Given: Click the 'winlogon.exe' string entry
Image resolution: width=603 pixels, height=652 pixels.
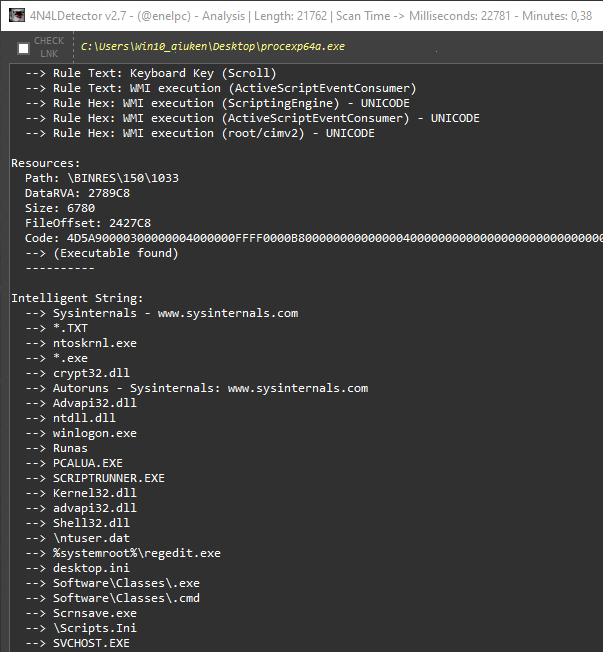Looking at the screenshot, I should coord(95,433).
